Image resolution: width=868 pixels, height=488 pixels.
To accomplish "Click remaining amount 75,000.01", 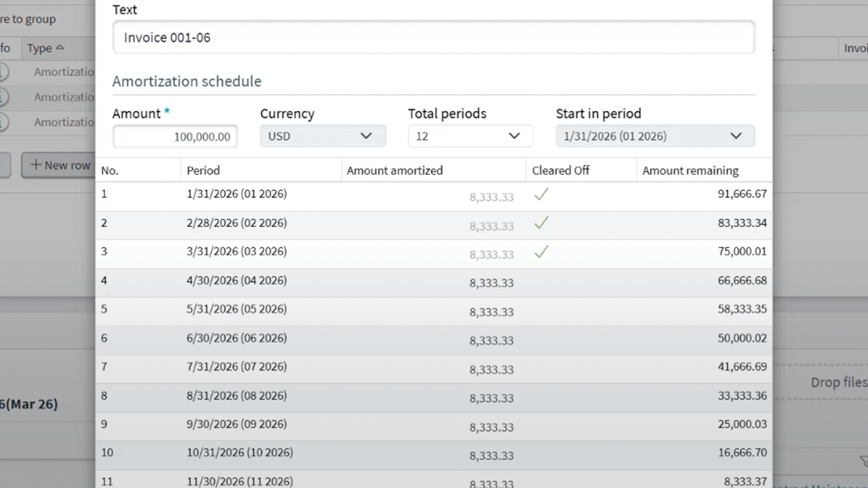I will click(x=743, y=251).
